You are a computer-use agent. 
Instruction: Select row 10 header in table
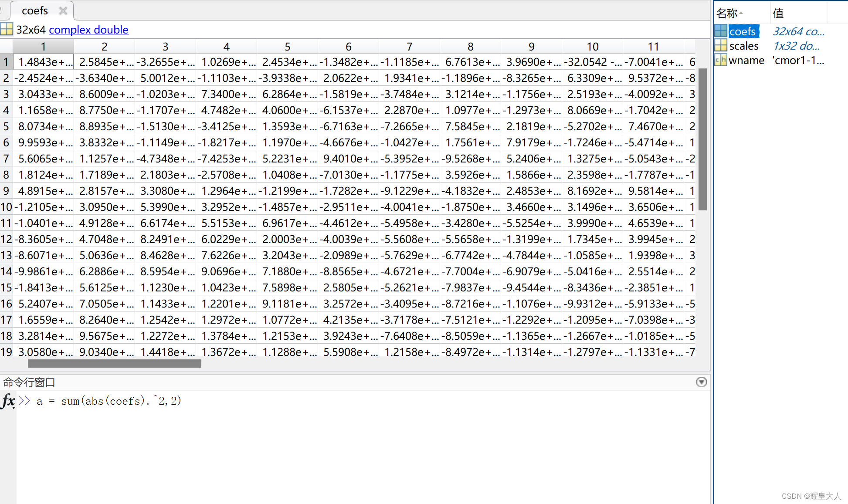click(6, 207)
